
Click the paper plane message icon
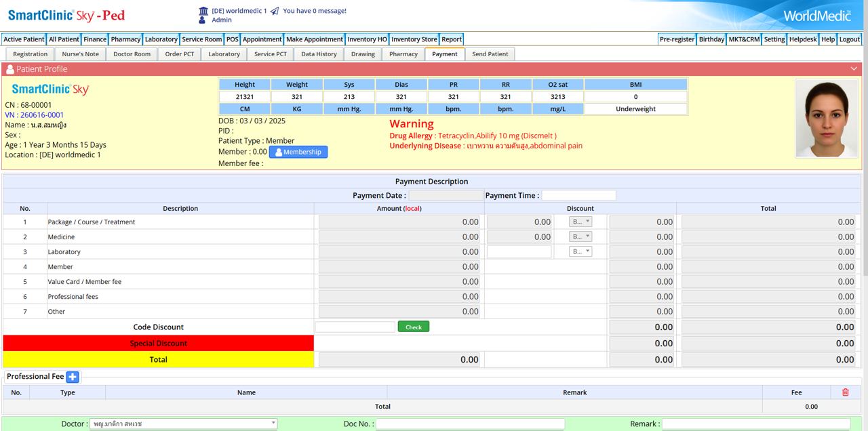click(275, 11)
